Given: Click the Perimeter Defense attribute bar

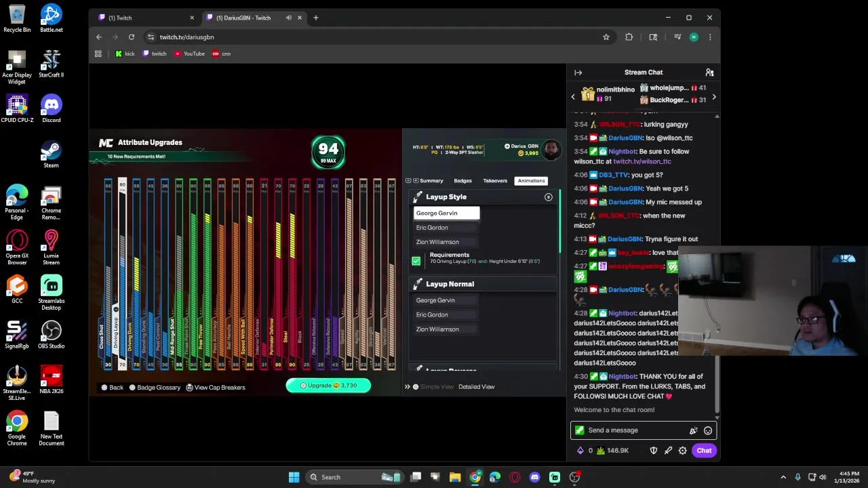Looking at the screenshot, I should pyautogui.click(x=278, y=274).
